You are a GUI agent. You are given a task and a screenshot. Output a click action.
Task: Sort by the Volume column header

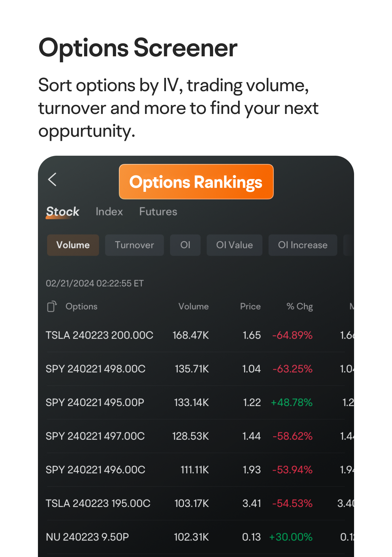[193, 306]
